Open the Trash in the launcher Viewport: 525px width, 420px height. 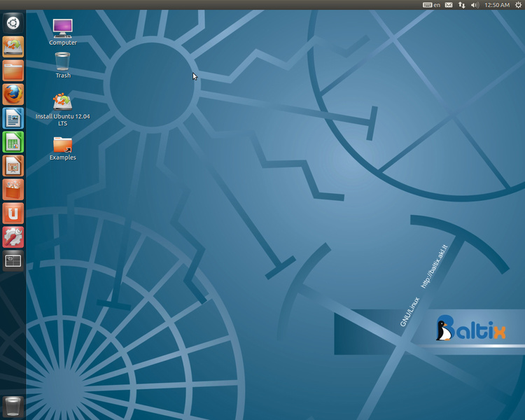(x=13, y=407)
